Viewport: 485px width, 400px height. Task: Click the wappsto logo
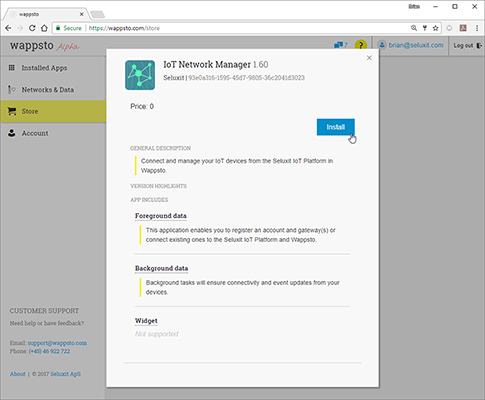[32, 45]
